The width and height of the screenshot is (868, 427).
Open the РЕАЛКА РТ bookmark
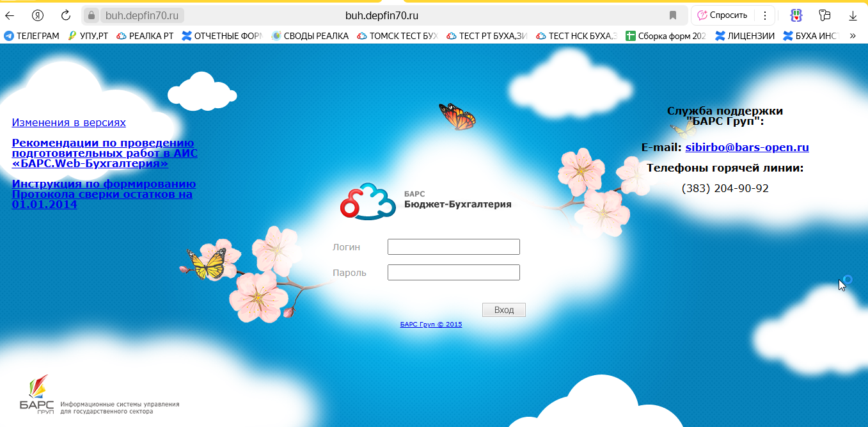(x=145, y=36)
